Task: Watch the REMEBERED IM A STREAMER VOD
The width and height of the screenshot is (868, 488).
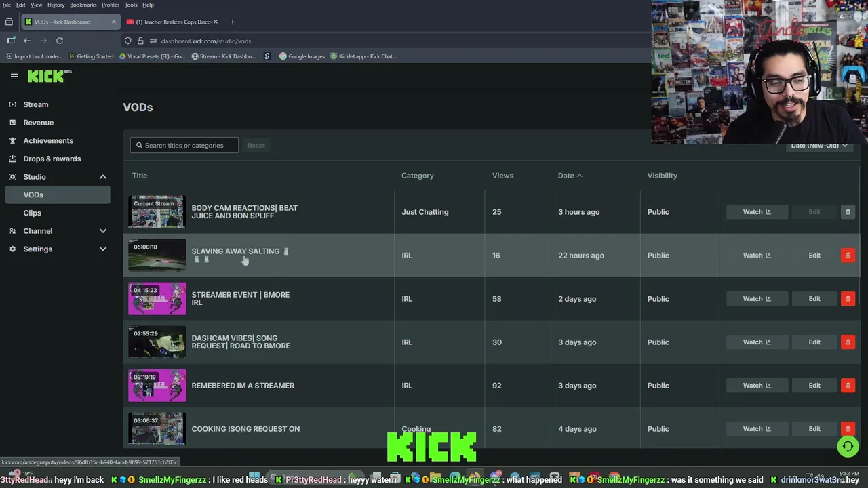Action: point(757,386)
